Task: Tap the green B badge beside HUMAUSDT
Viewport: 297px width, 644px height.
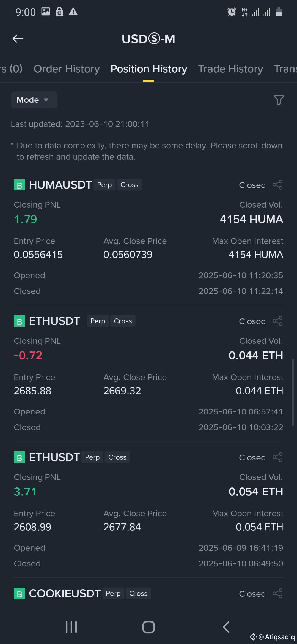Action: pos(20,185)
